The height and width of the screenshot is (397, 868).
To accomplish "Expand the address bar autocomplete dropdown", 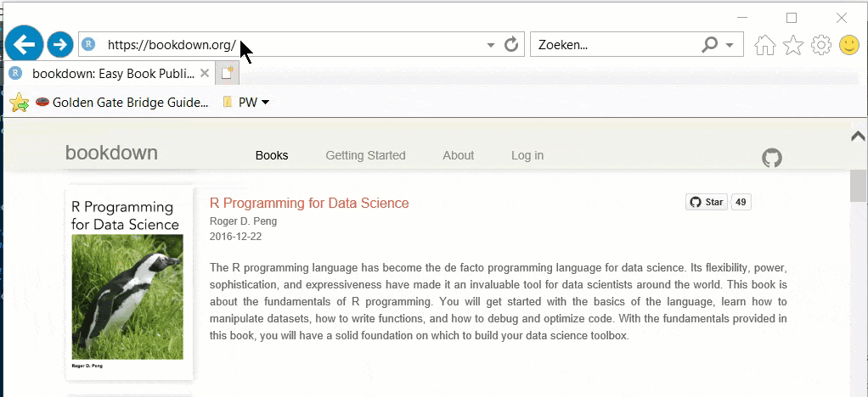I will [x=490, y=45].
